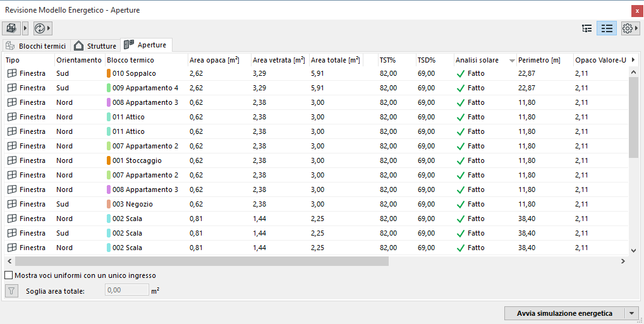Click the 3D model view icon

click(11, 28)
